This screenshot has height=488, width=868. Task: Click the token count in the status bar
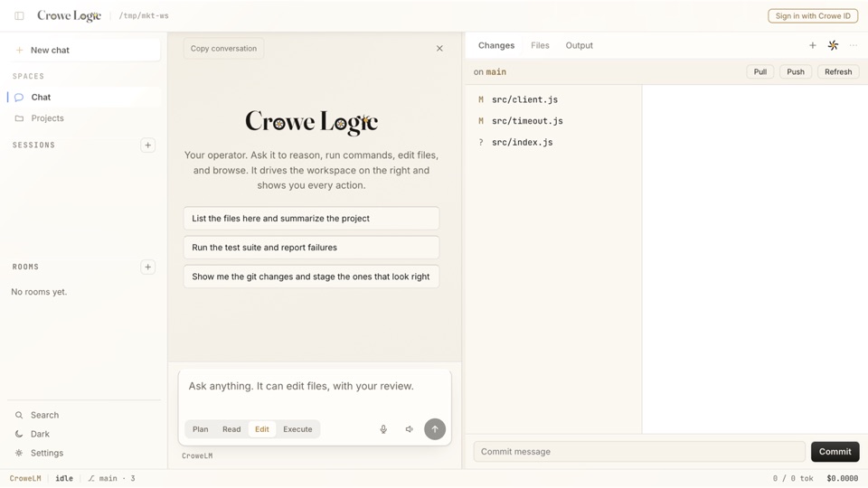click(x=793, y=479)
